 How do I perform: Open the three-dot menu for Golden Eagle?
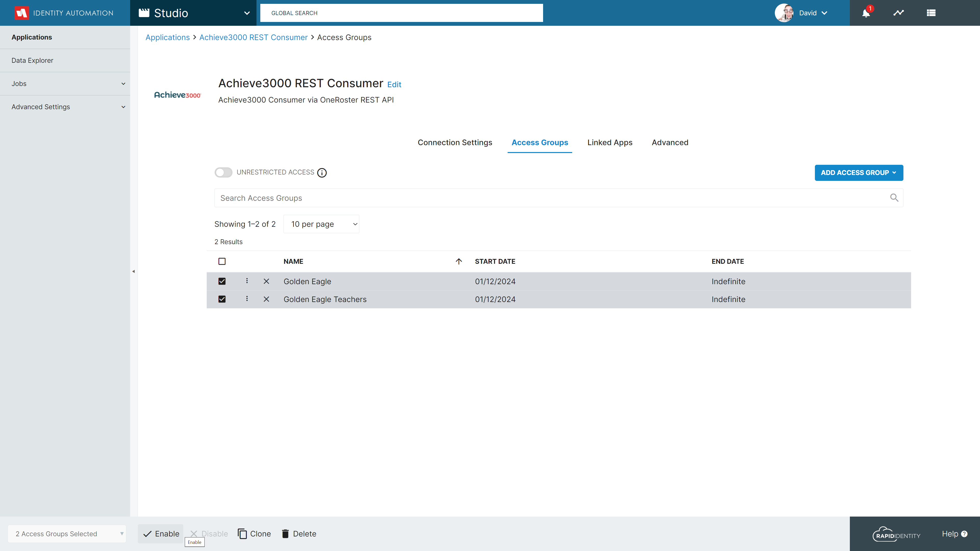coord(247,281)
